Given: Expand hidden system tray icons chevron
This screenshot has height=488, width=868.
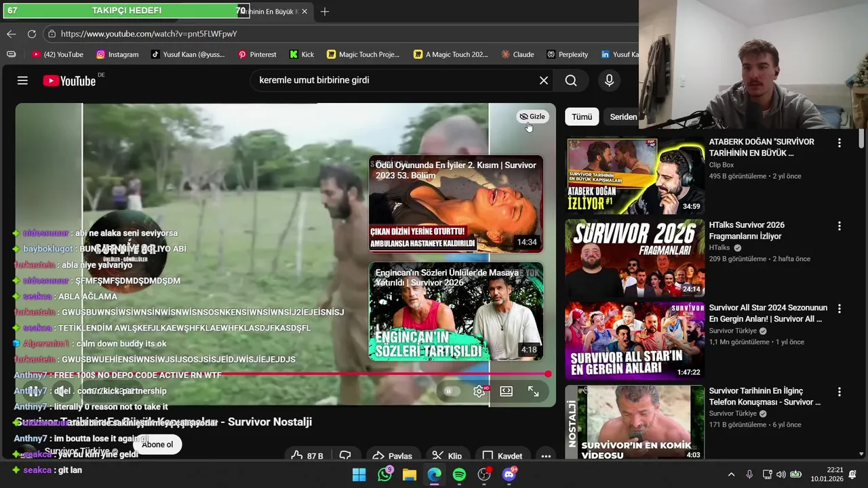Looking at the screenshot, I should coord(731,474).
